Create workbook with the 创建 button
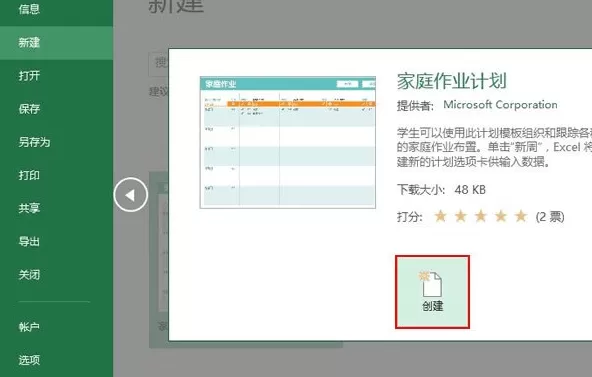 [432, 292]
